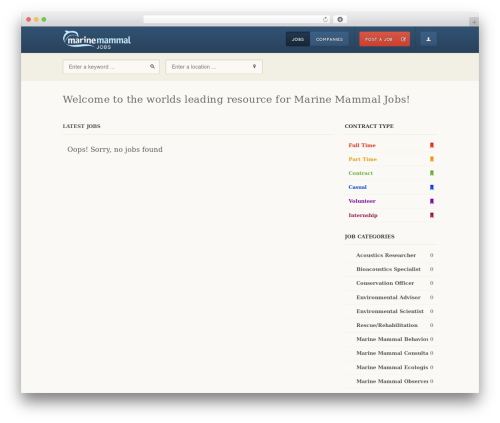500x423 pixels.
Task: Click the Job Categories heading
Action: (x=369, y=236)
